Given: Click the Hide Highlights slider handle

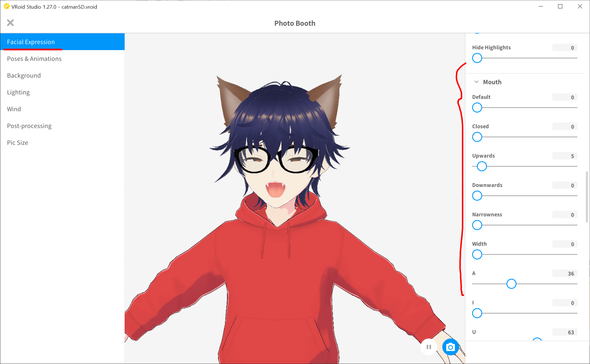Looking at the screenshot, I should coord(477,58).
